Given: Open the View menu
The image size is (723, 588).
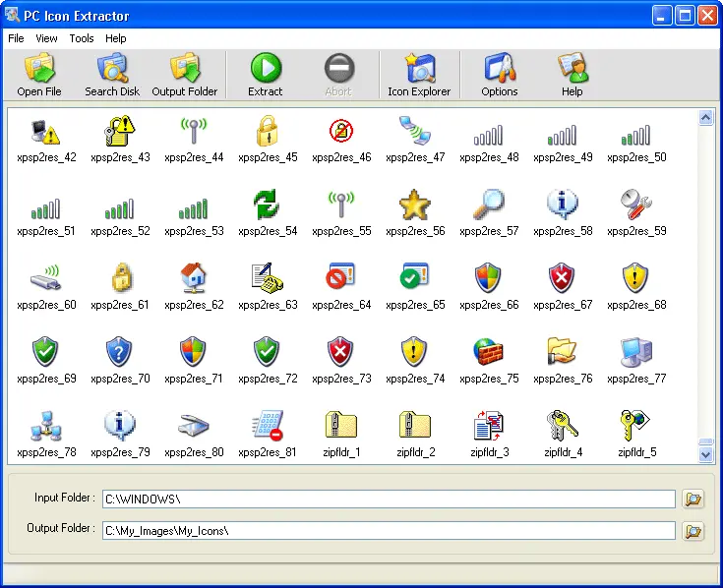Looking at the screenshot, I should click(x=47, y=38).
